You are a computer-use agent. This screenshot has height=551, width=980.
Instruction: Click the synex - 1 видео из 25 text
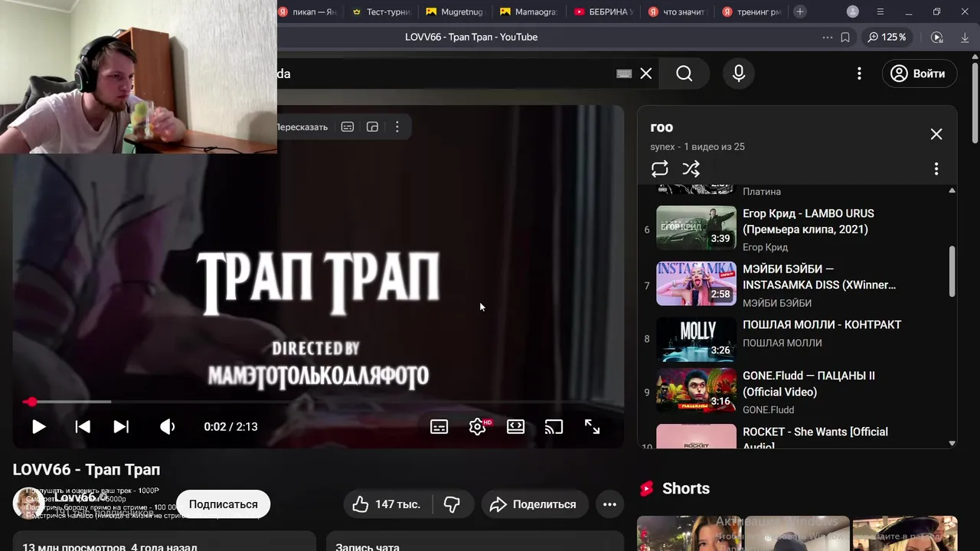coord(697,146)
